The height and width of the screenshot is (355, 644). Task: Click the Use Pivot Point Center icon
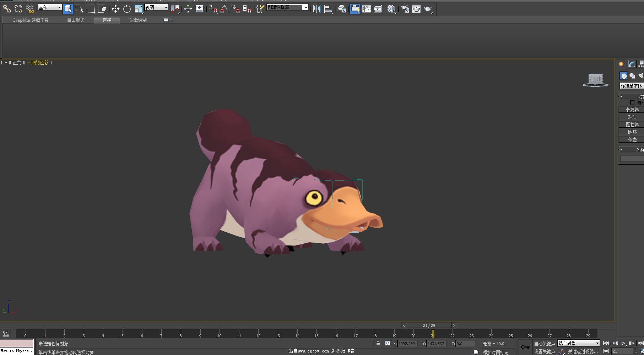(x=175, y=9)
